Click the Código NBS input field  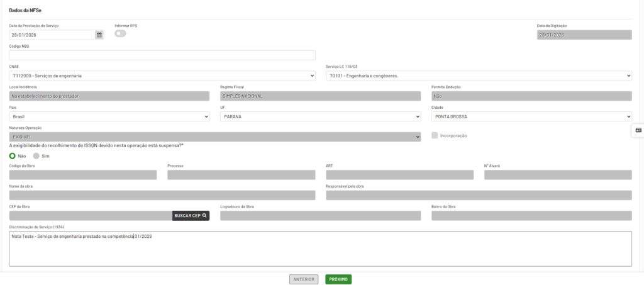tap(162, 55)
